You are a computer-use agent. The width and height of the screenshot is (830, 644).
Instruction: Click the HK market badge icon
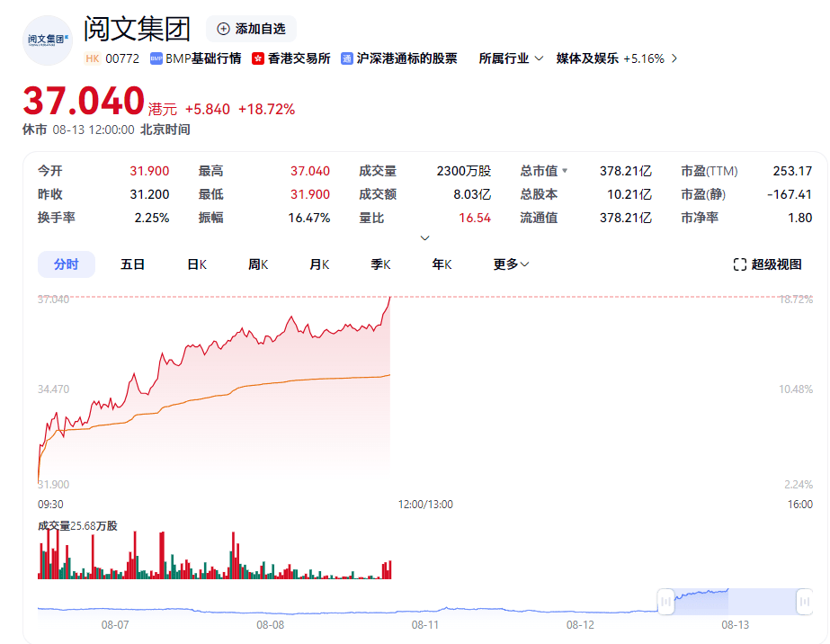tap(92, 58)
